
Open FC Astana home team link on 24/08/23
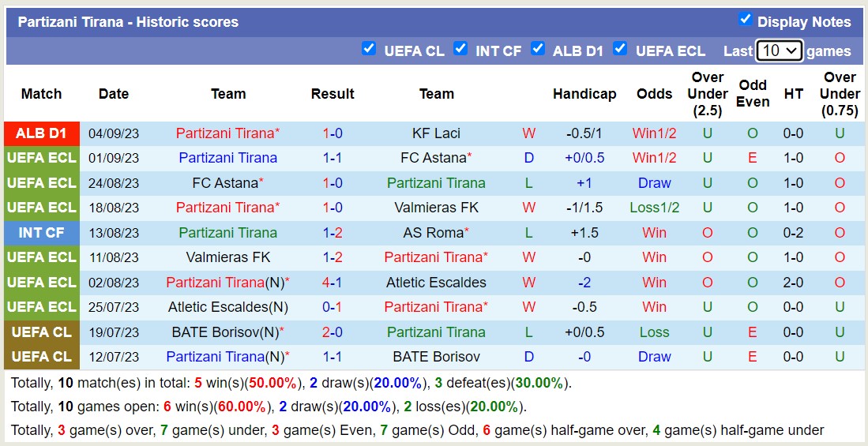click(226, 183)
